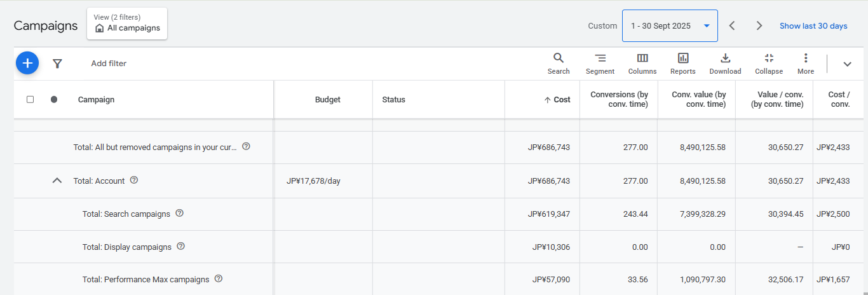868x295 pixels.
Task: Go to the previous date period
Action: pyautogui.click(x=732, y=26)
